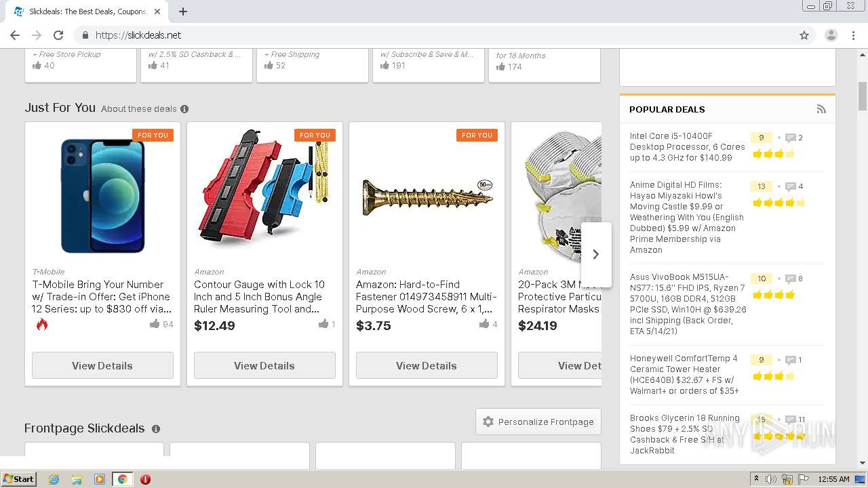Open Internet Explorer from the taskbar
This screenshot has height=488, width=868.
54,479
